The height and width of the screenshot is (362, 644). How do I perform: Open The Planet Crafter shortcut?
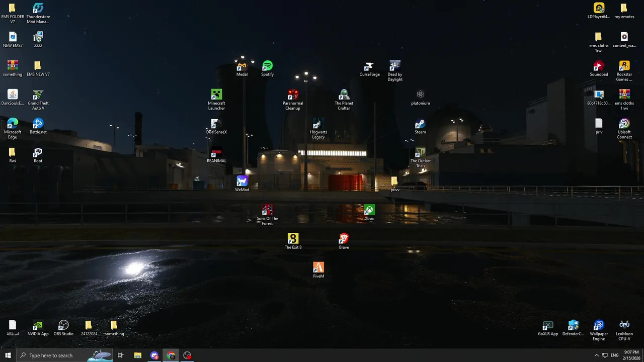(344, 100)
